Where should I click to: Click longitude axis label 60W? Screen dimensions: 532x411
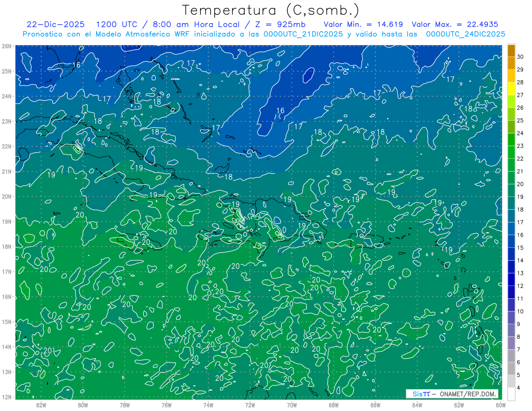pos(501,404)
